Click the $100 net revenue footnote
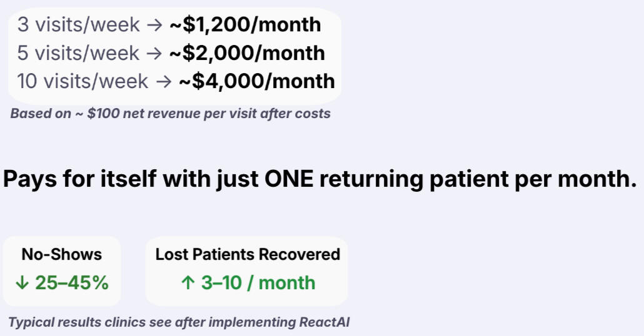 point(170,114)
